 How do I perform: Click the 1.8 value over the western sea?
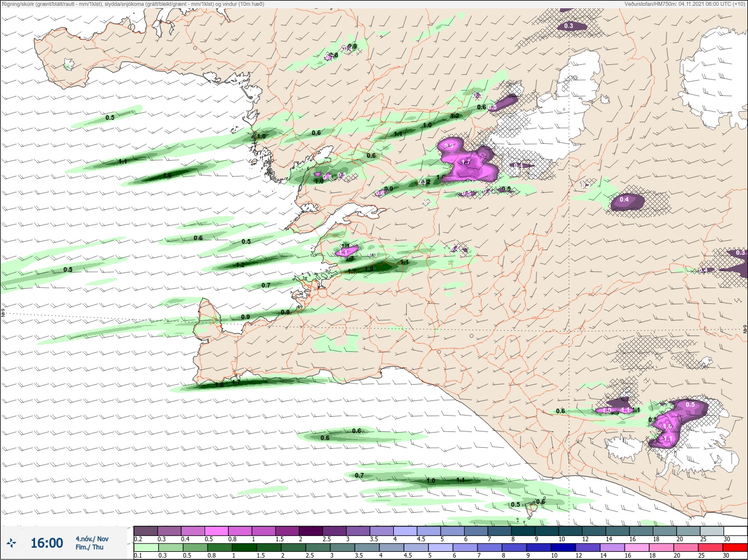pyautogui.click(x=167, y=175)
